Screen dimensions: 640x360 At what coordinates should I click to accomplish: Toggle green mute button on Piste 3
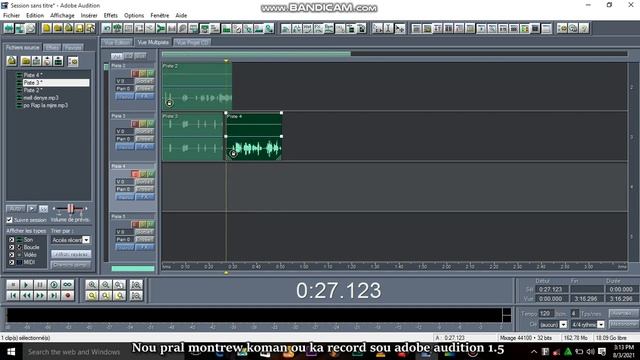tap(151, 124)
